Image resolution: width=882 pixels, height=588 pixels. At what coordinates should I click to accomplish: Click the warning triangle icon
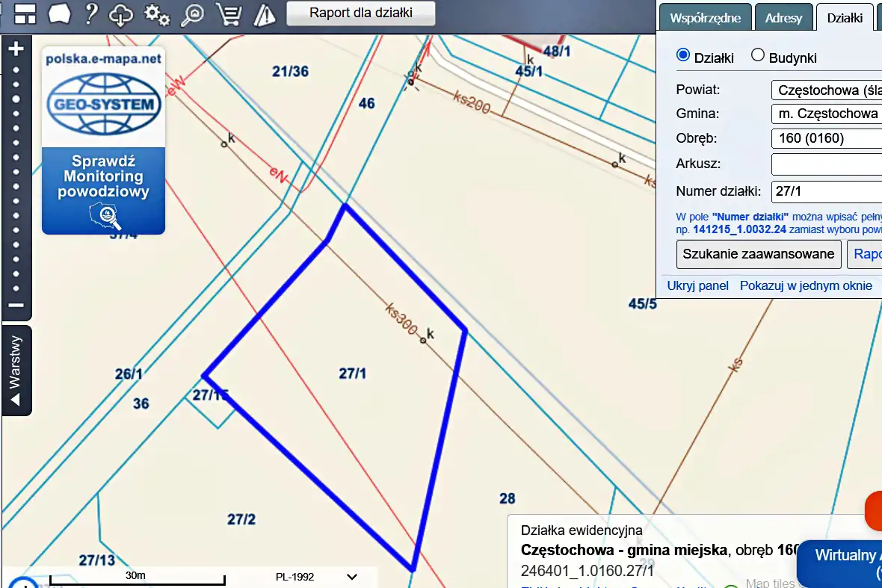(x=264, y=13)
